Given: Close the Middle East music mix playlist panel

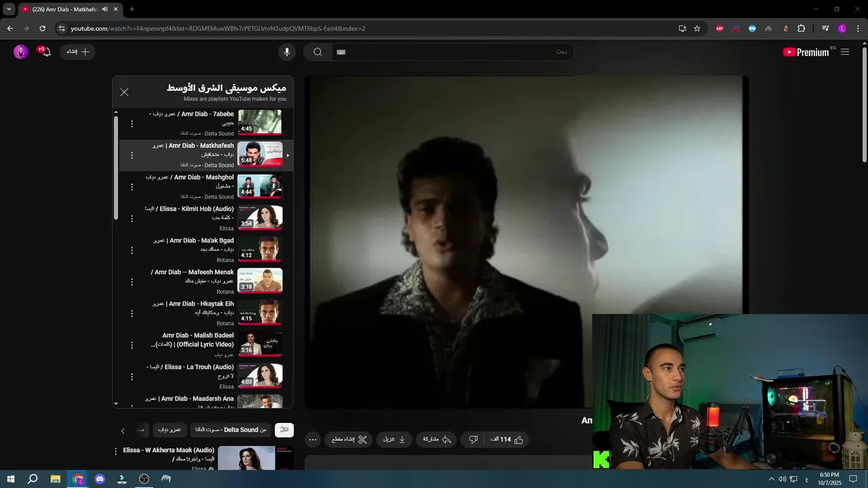Looking at the screenshot, I should click(124, 92).
